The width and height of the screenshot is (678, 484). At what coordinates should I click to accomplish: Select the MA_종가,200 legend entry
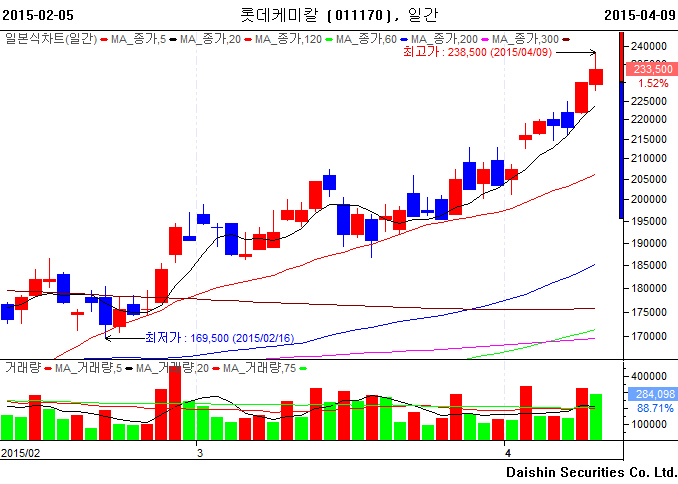pyautogui.click(x=444, y=39)
